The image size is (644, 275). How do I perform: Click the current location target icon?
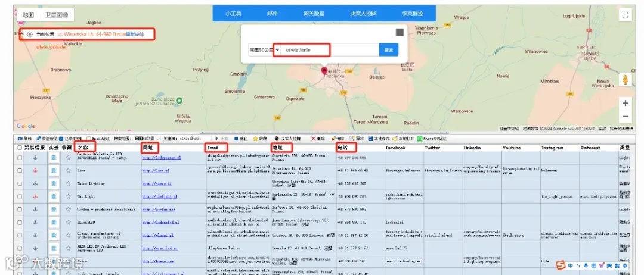pyautogui.click(x=30, y=35)
